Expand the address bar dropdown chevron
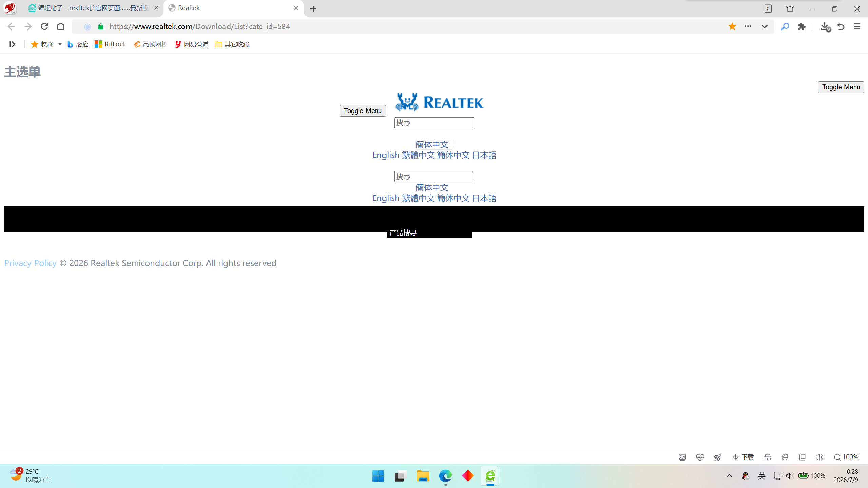 764,26
